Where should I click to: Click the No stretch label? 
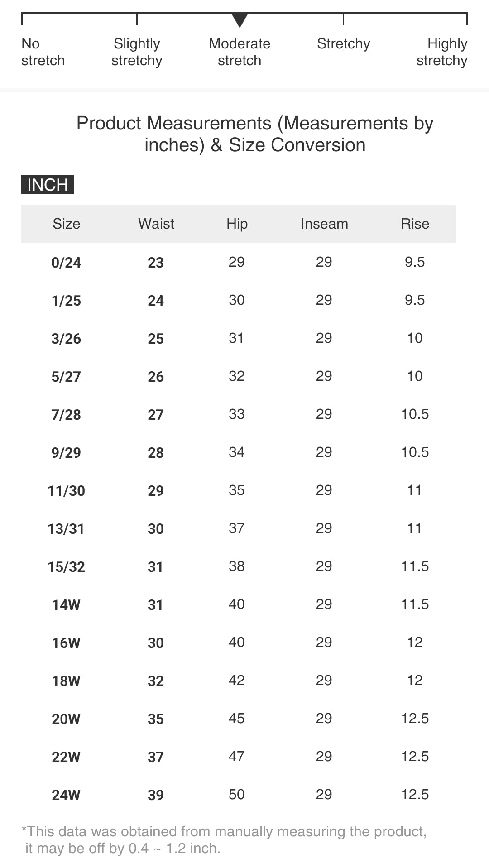(x=43, y=52)
